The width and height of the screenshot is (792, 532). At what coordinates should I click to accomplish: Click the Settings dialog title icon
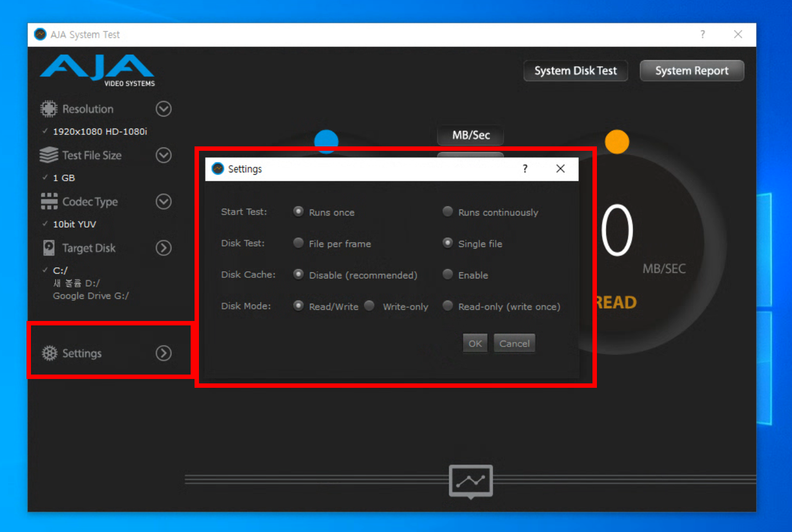coord(218,168)
